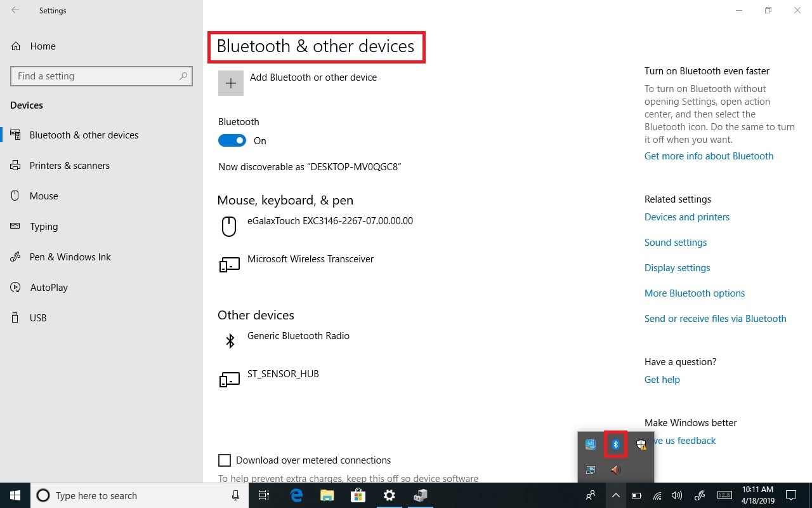
Task: Click the volume speaker tray icon
Action: [677, 495]
